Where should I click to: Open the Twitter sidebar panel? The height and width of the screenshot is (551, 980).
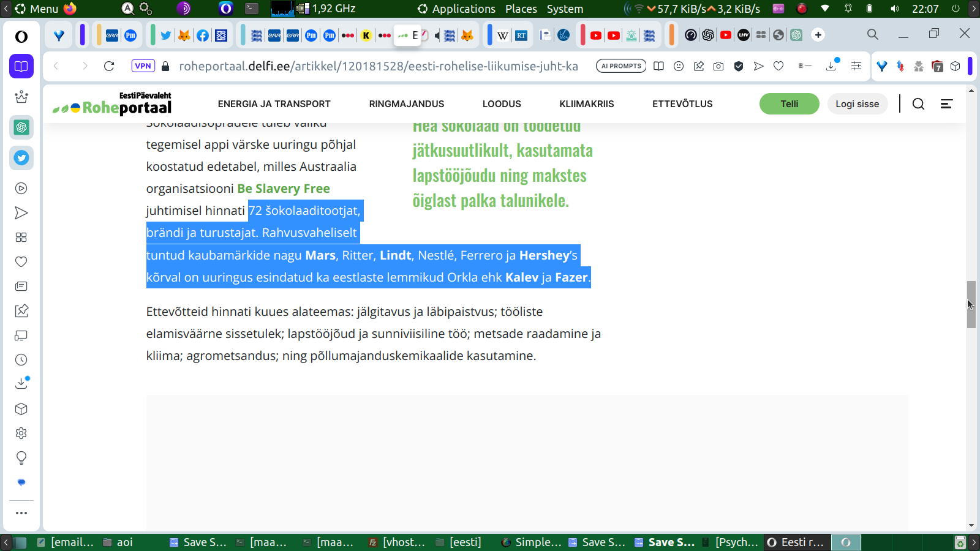(21, 158)
